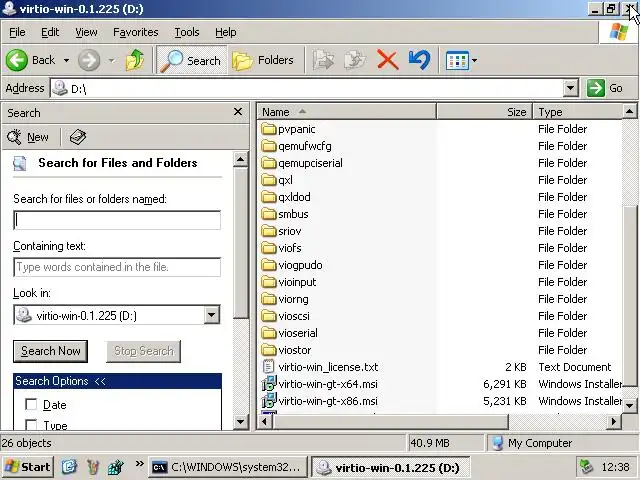
Task: Click the Internet Explorer Quick Launch icon
Action: coord(69,467)
